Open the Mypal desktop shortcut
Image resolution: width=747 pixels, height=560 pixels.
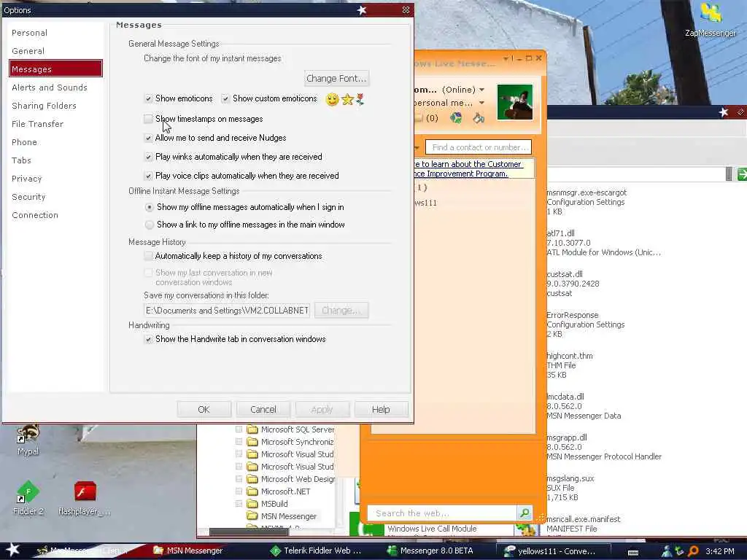click(28, 439)
